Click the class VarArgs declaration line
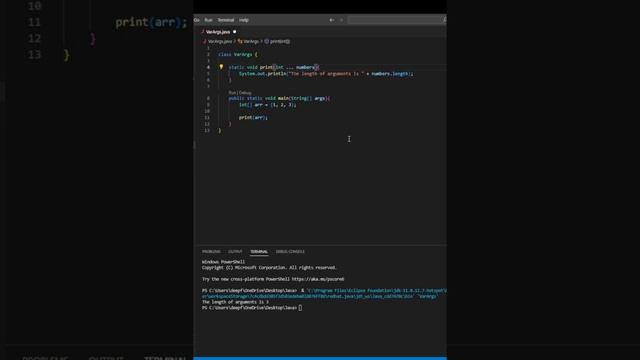640x360 pixels. click(238, 54)
